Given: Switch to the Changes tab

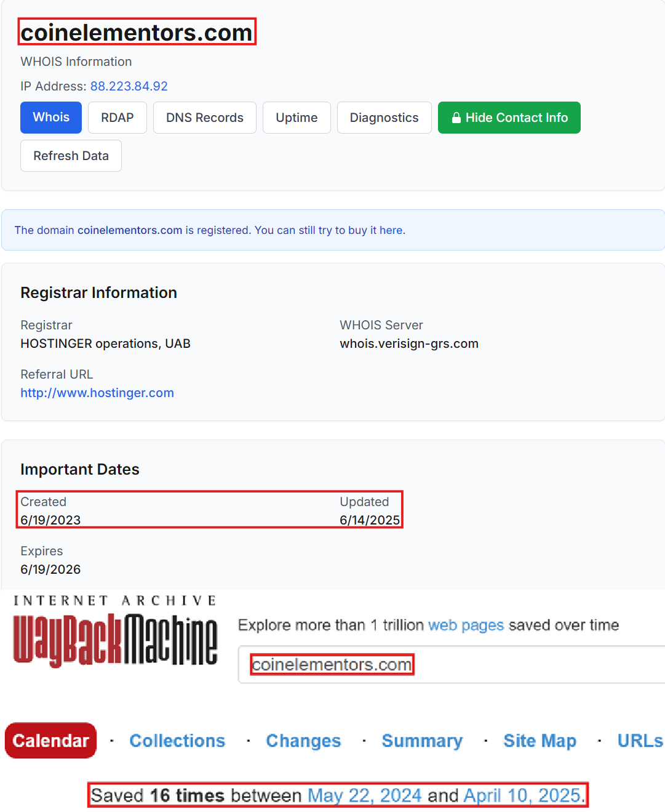Looking at the screenshot, I should [303, 741].
